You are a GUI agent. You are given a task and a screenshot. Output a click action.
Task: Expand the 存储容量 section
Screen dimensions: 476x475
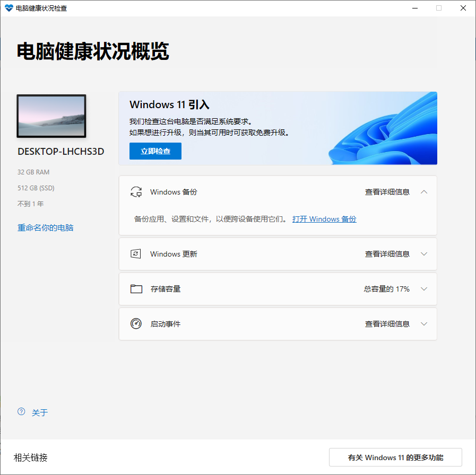tap(423, 288)
